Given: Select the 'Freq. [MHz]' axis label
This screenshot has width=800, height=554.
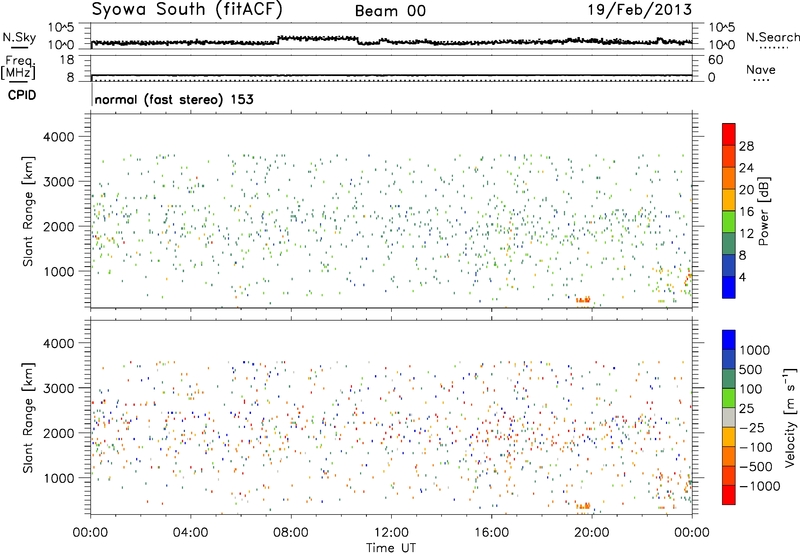Looking at the screenshot, I should pyautogui.click(x=19, y=68).
